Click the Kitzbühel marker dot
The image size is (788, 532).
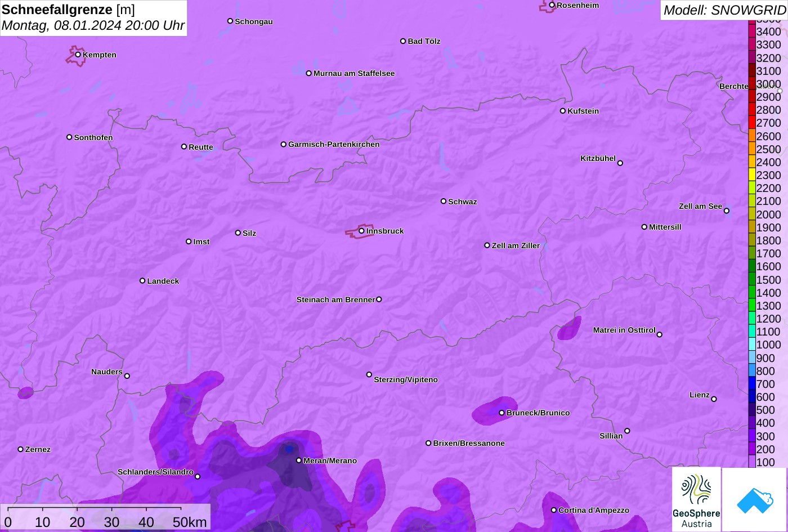(620, 163)
